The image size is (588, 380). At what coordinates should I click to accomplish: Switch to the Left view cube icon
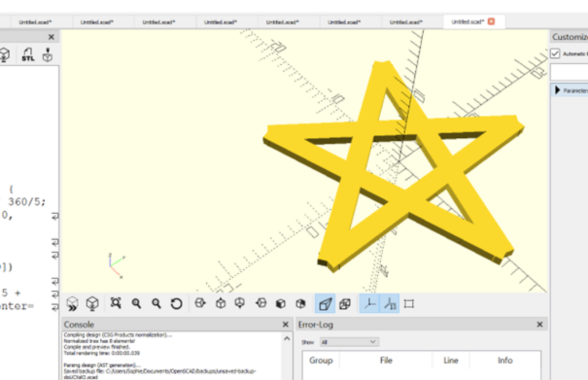(261, 303)
